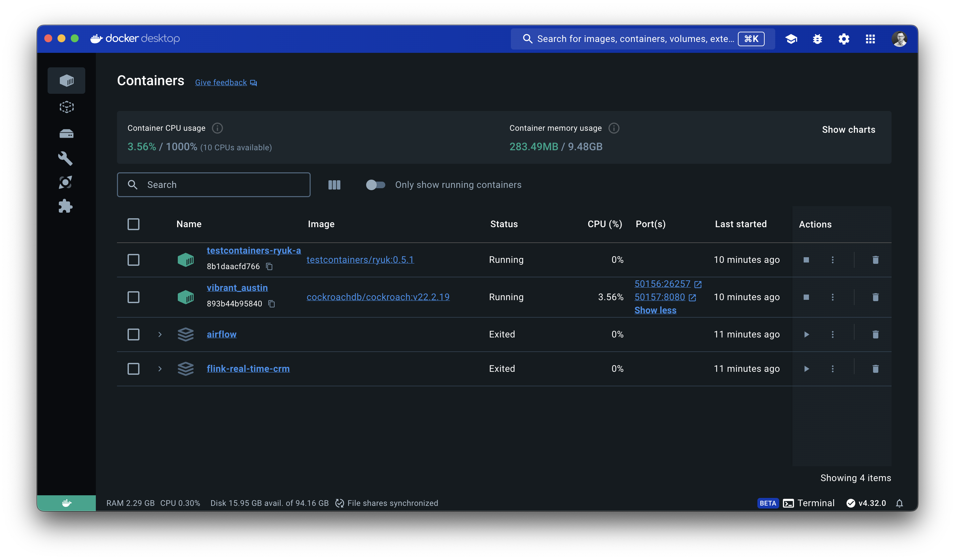Expand the airflow container group
This screenshot has height=560, width=955.
(x=160, y=334)
